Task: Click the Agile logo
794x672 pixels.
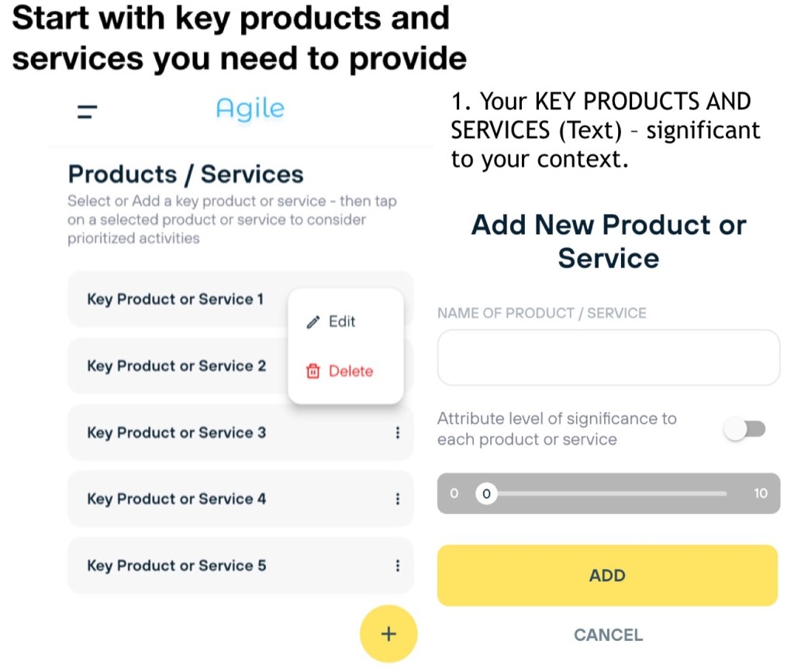Action: pyautogui.click(x=250, y=109)
